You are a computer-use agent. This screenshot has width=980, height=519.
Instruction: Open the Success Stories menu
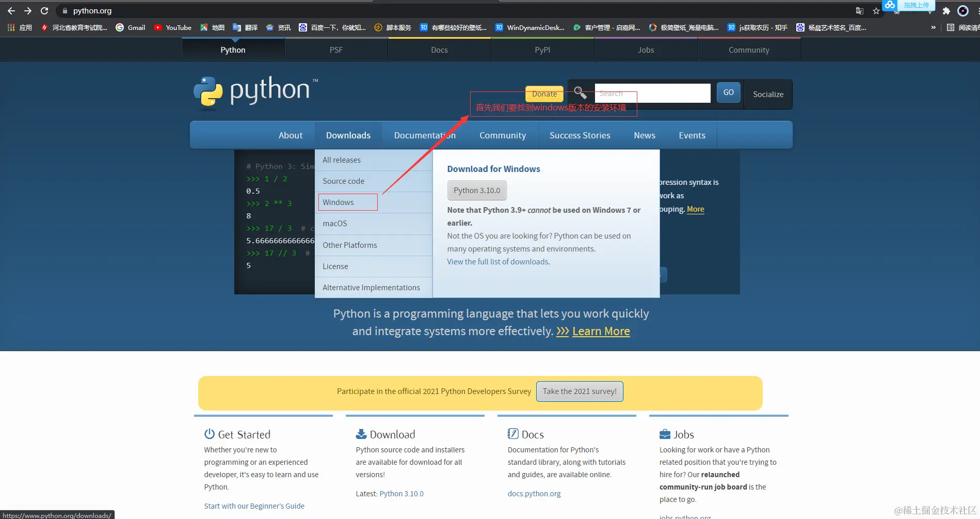tap(580, 135)
